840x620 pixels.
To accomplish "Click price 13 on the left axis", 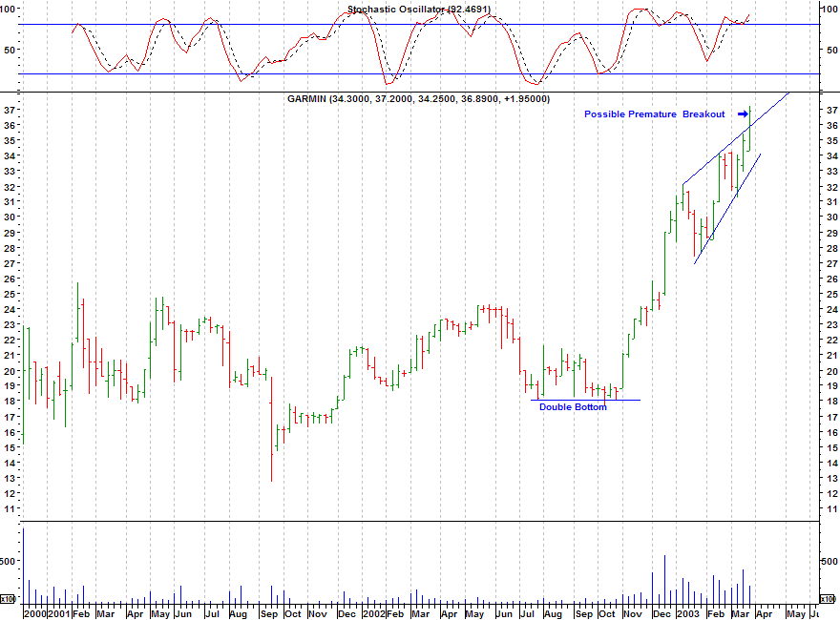I will click(x=10, y=478).
